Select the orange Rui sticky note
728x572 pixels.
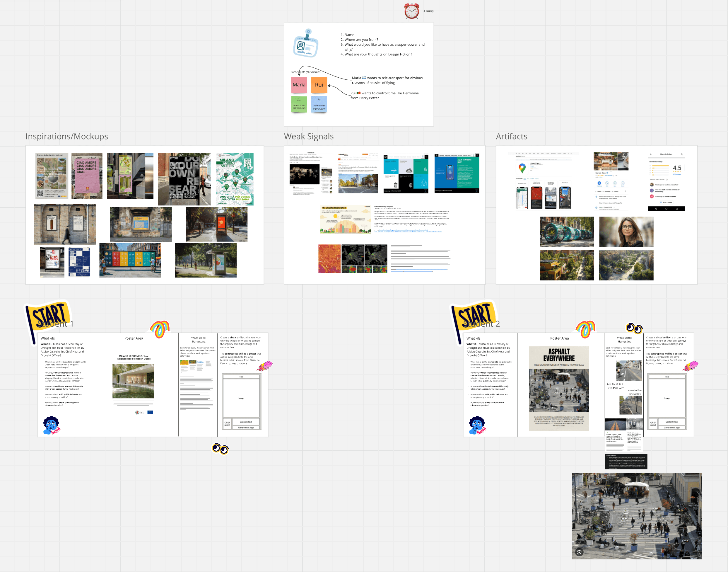(x=319, y=85)
